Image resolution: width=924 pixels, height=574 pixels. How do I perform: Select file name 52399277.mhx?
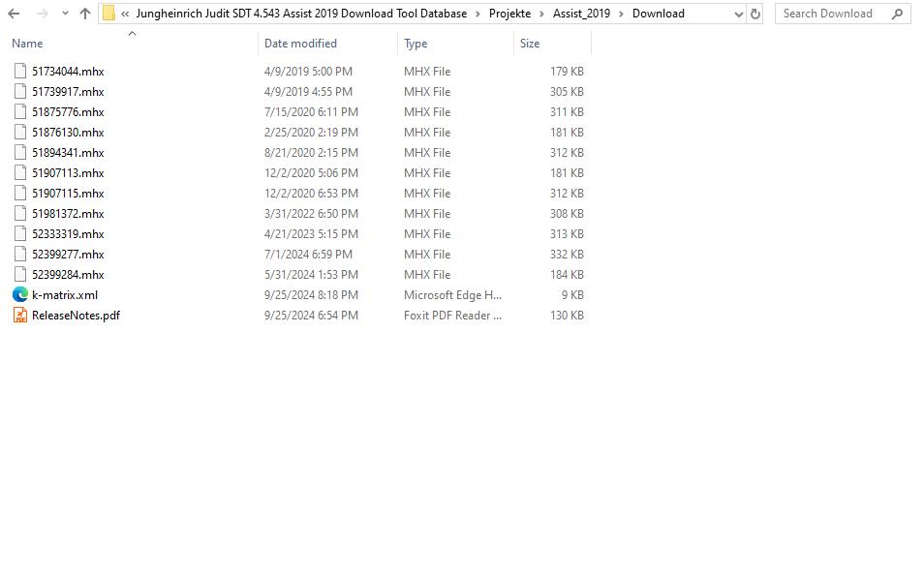68,255
